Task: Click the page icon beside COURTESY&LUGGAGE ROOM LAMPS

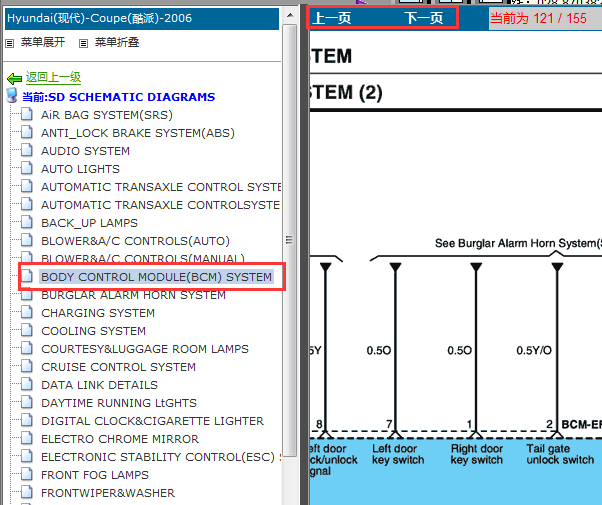Action: point(26,349)
